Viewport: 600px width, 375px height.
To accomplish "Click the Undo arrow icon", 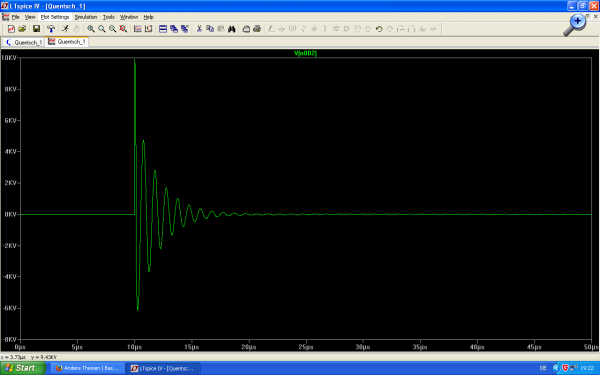I will click(x=379, y=29).
